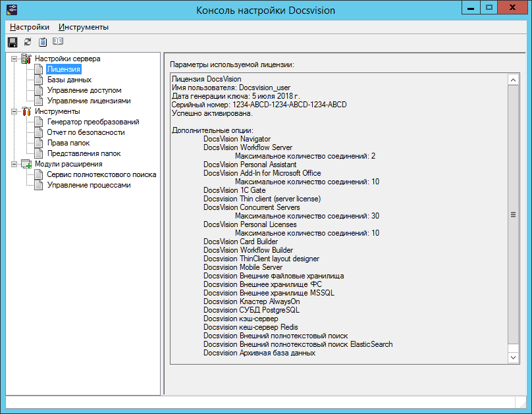Select Базы данных in the tree
This screenshot has height=414, width=532.
(69, 80)
